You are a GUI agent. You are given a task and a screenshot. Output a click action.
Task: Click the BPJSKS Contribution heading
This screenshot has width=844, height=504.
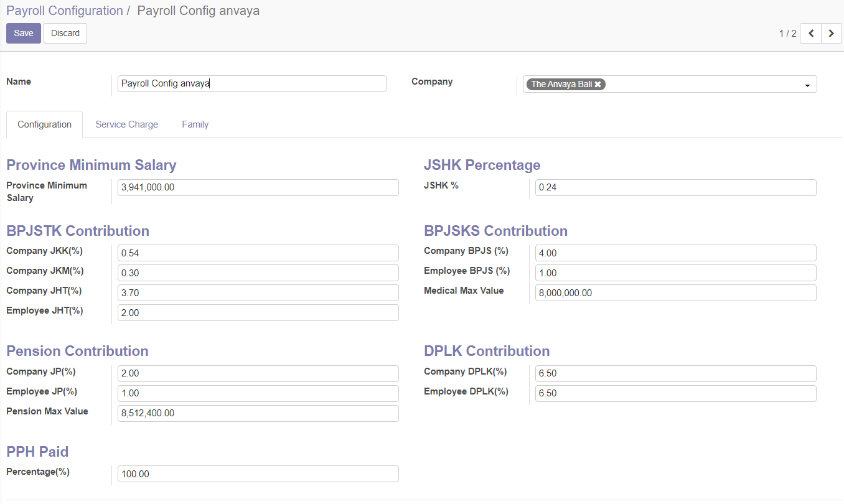tap(495, 231)
